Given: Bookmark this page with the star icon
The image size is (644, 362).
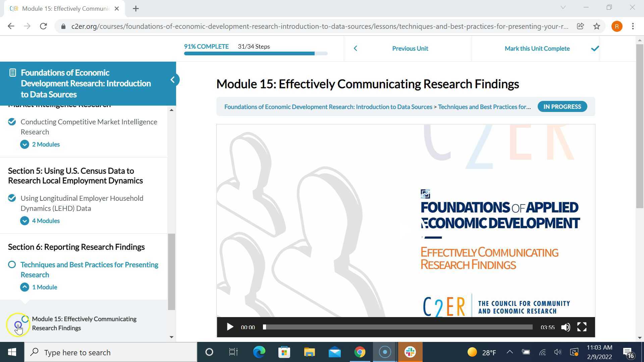Looking at the screenshot, I should 597,26.
